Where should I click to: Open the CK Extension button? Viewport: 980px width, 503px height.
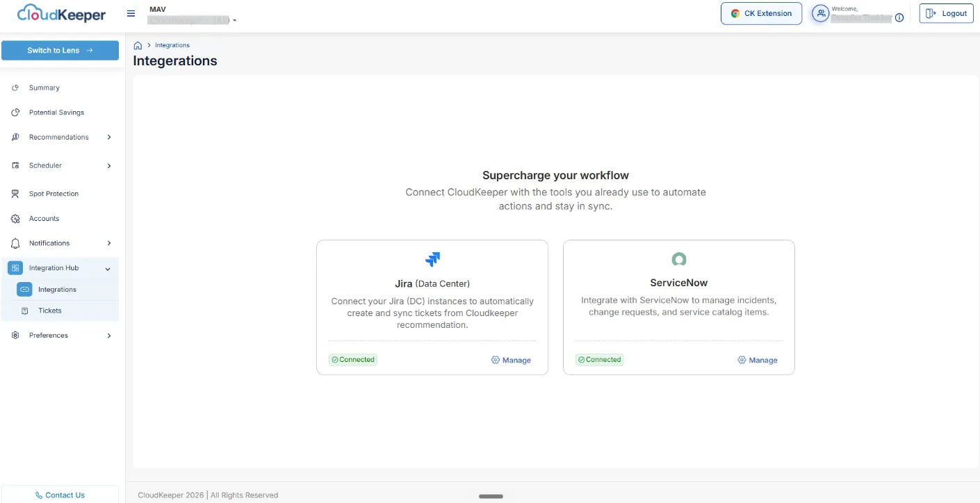point(761,13)
